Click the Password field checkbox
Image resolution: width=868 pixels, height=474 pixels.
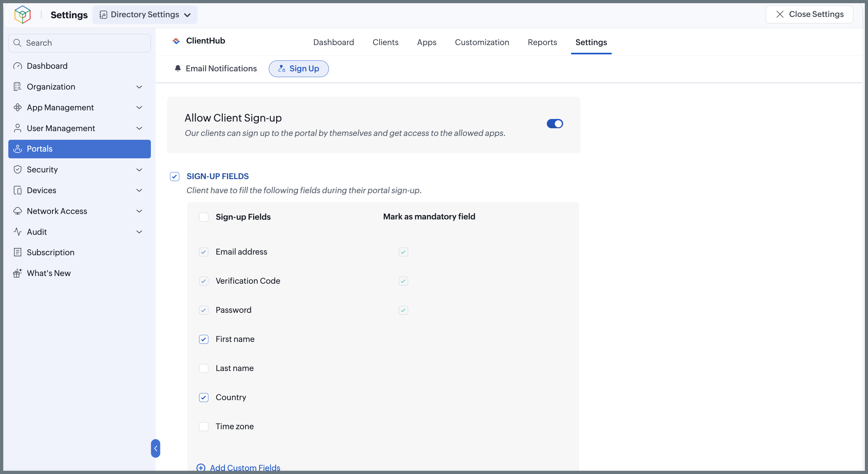[204, 310]
